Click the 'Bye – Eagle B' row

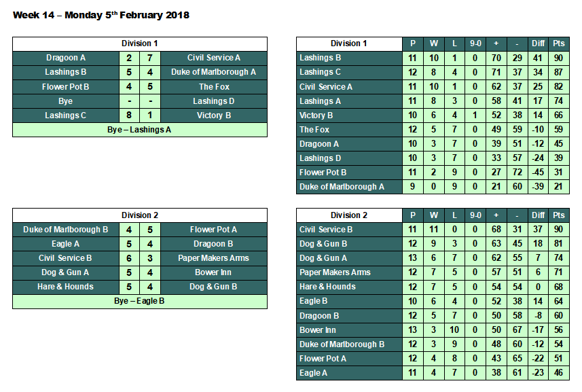click(139, 301)
